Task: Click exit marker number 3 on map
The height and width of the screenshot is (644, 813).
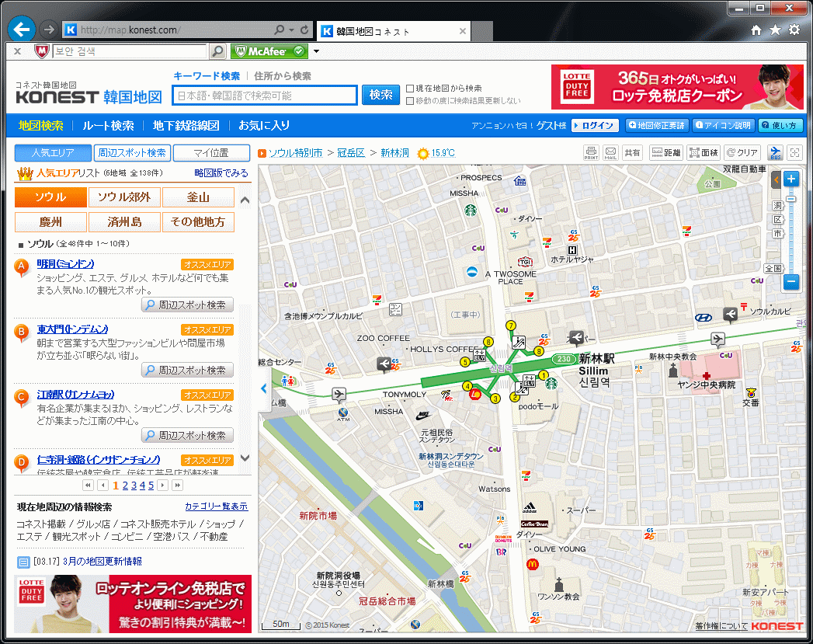Action: (495, 399)
